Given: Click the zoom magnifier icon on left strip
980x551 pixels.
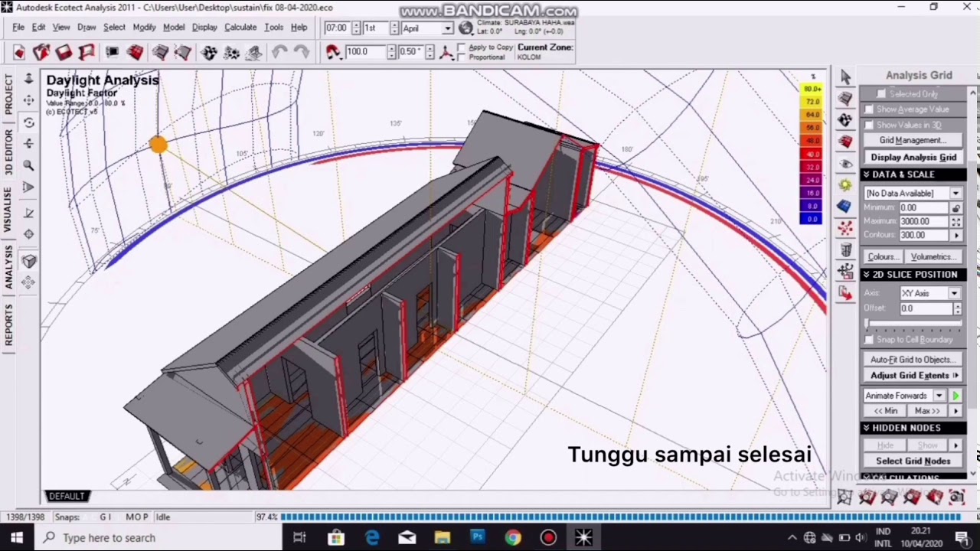Looking at the screenshot, I should click(28, 165).
